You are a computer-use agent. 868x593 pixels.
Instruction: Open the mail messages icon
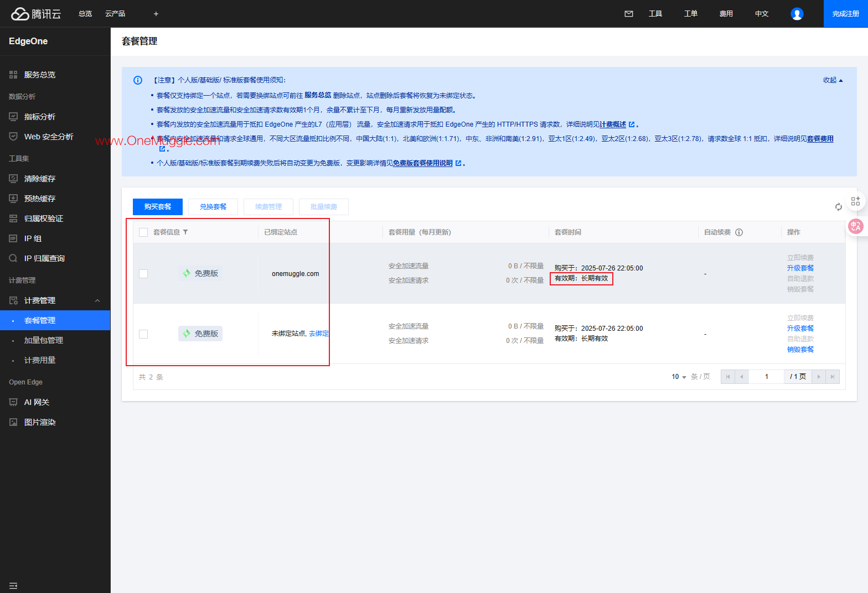click(629, 14)
